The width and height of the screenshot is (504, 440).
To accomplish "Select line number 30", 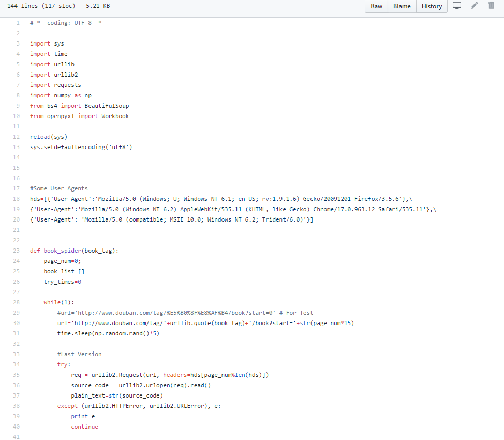I will pos(17,323).
